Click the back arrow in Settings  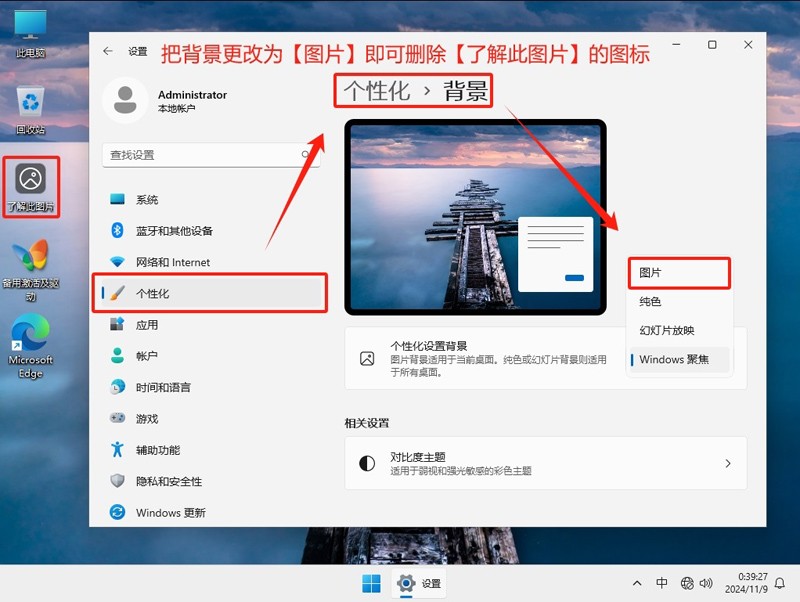click(x=108, y=51)
